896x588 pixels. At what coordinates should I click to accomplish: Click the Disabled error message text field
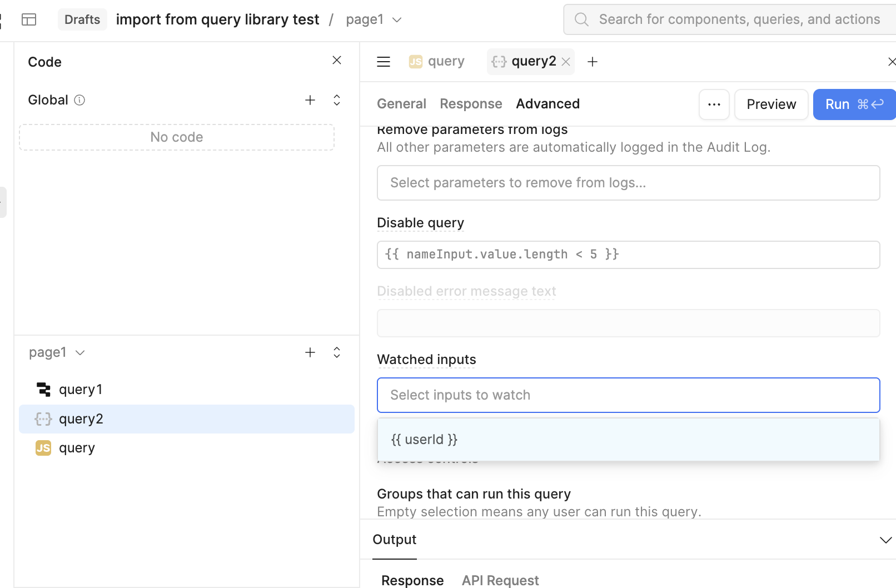[x=629, y=323]
